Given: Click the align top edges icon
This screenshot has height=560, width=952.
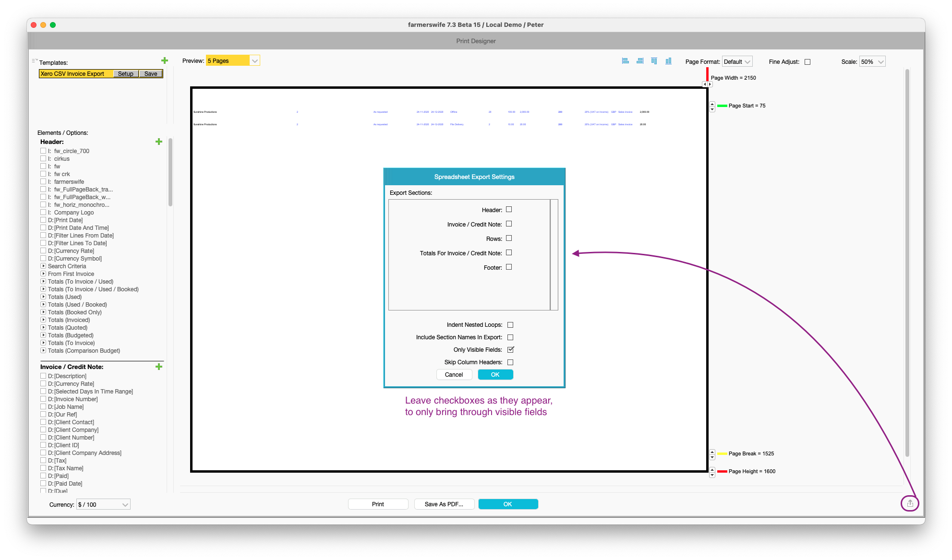Looking at the screenshot, I should click(654, 61).
